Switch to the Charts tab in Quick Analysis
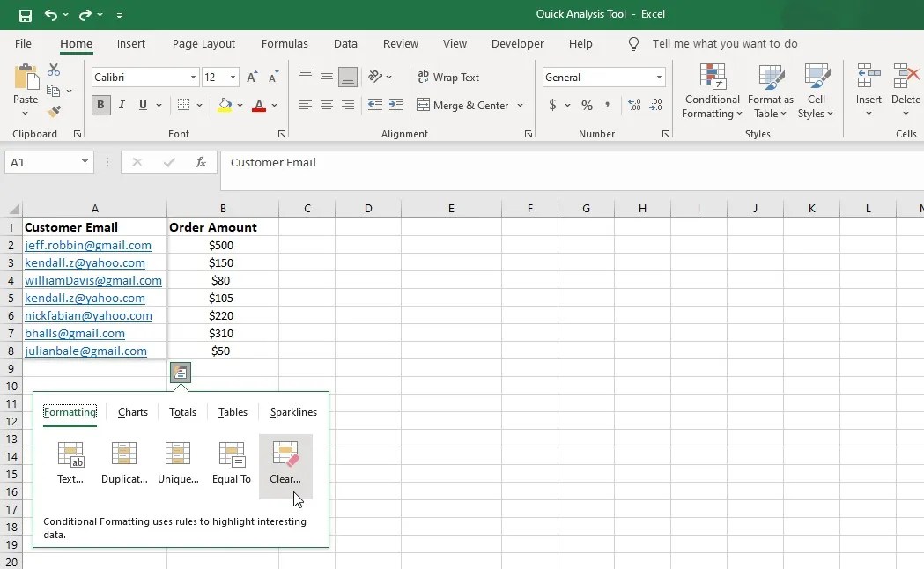The image size is (924, 569). pos(132,411)
